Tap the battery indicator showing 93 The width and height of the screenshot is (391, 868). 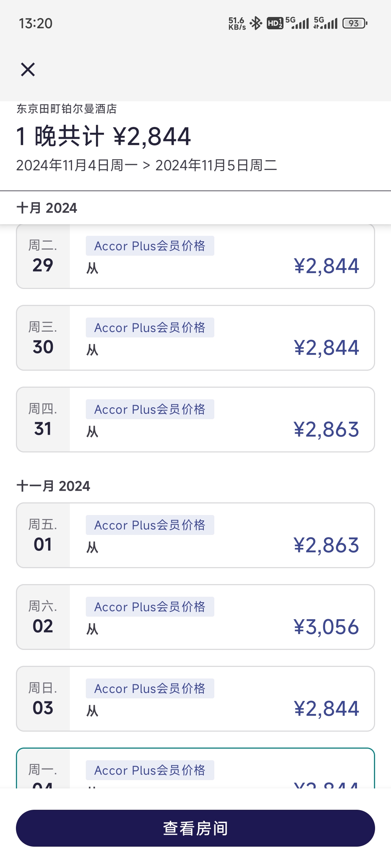(355, 23)
